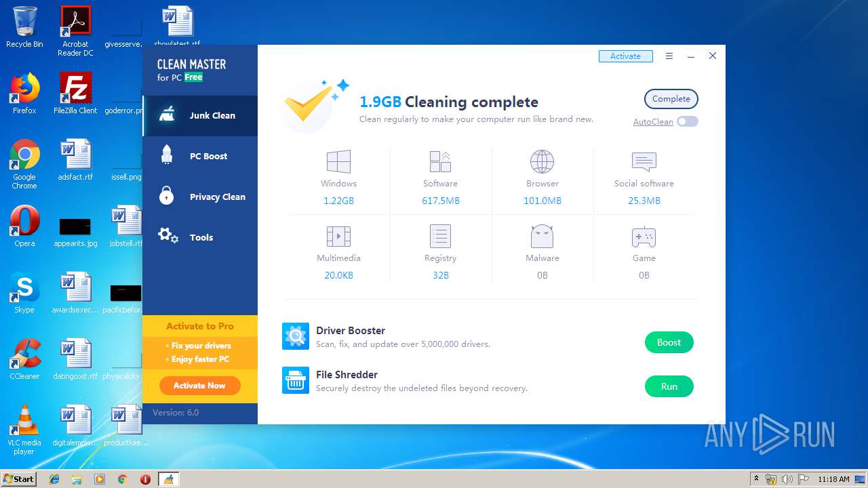This screenshot has width=868, height=488.
Task: Go to the Tools section
Action: click(200, 238)
